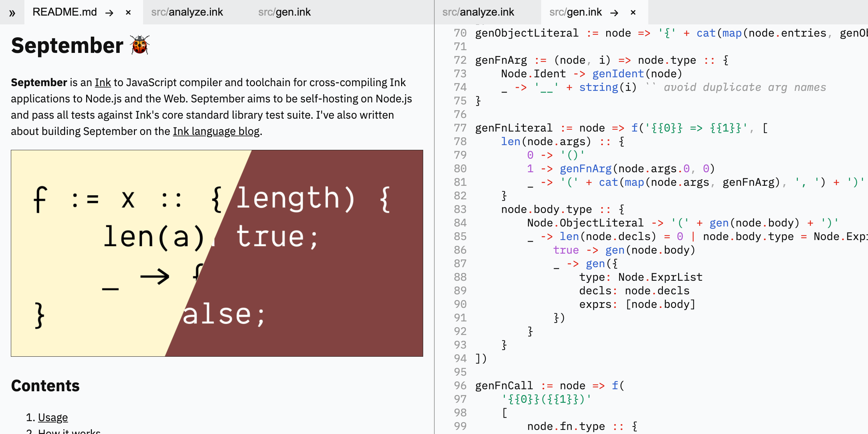Viewport: 868px width, 434px height.
Task: Click genFnArg definition on line 72
Action: pyautogui.click(x=501, y=60)
